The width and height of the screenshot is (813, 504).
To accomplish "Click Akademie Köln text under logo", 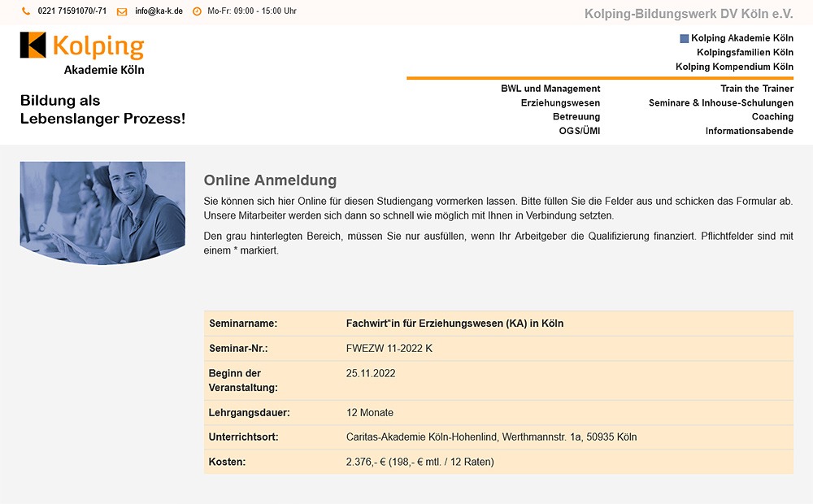I will [104, 70].
